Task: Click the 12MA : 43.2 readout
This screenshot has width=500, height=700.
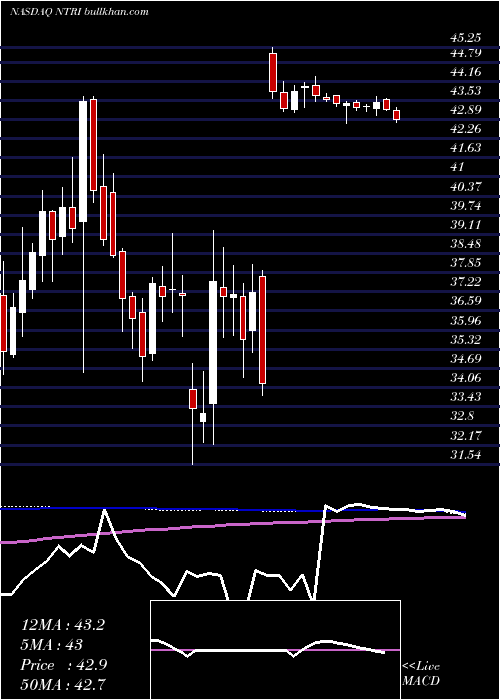Action: tap(62, 625)
